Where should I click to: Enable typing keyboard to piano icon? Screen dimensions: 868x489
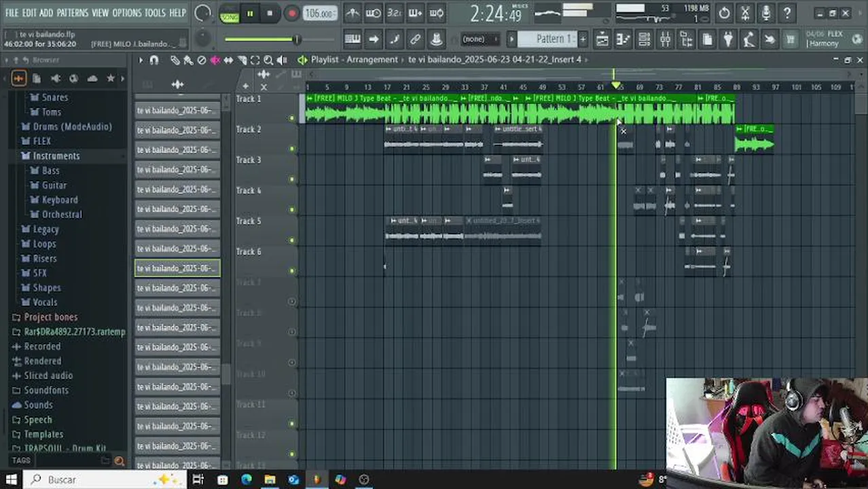352,39
